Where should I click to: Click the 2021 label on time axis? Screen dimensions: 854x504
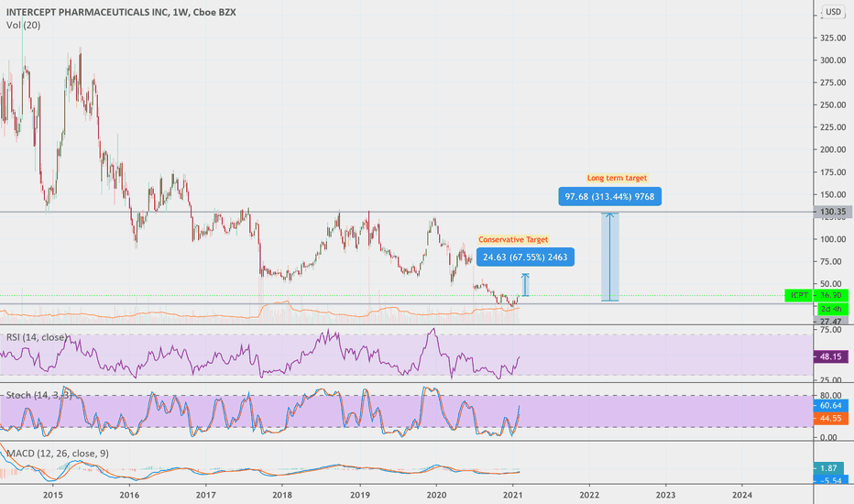512,495
